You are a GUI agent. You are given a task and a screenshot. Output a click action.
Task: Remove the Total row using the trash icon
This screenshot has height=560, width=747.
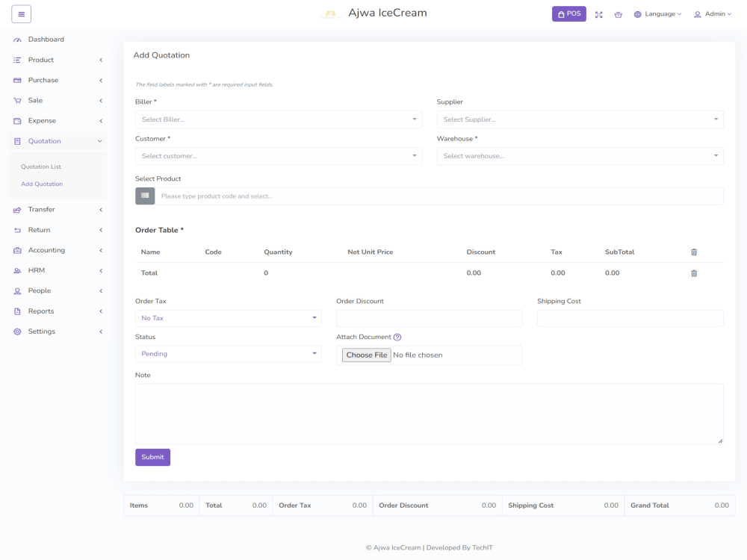693,273
